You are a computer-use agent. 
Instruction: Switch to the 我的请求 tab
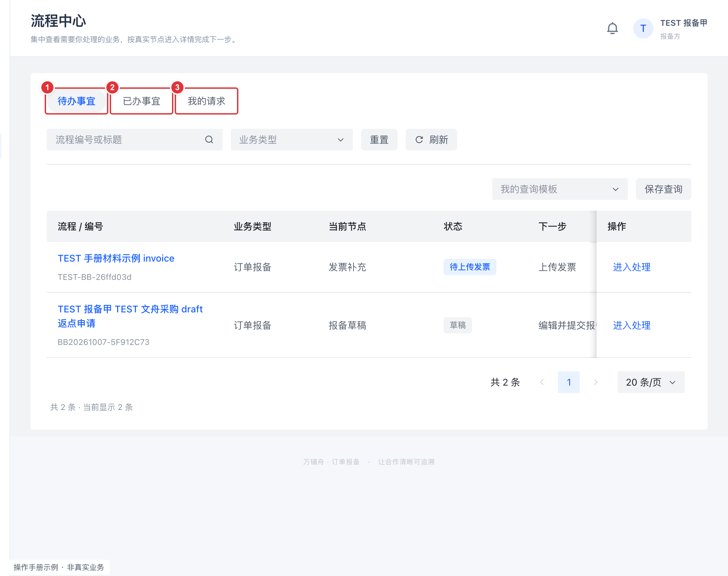207,101
